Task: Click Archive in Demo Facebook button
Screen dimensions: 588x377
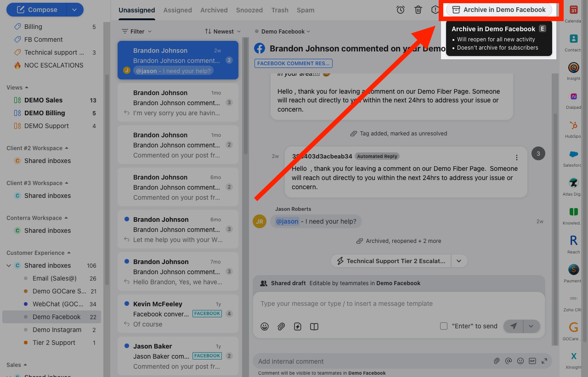Action: [499, 10]
